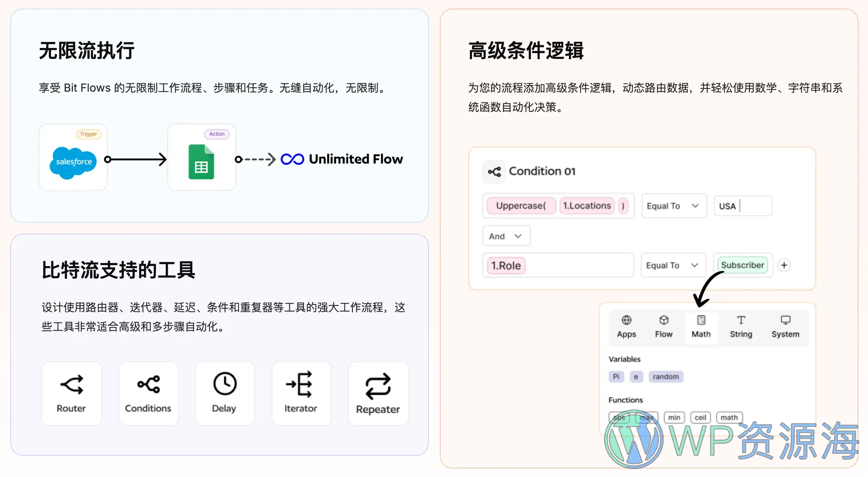Click the 1.Role variable chip
Viewport: 868px width, 477px height.
[x=506, y=266]
